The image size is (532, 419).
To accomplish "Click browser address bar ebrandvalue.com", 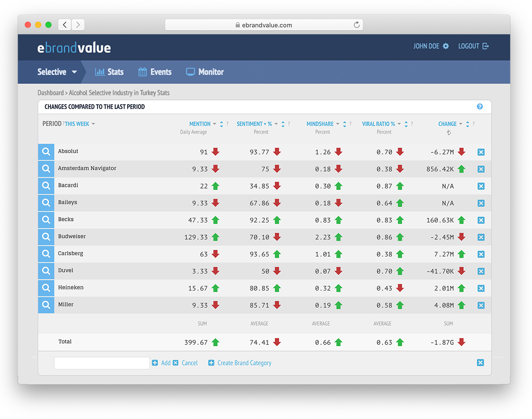I will coord(264,25).
